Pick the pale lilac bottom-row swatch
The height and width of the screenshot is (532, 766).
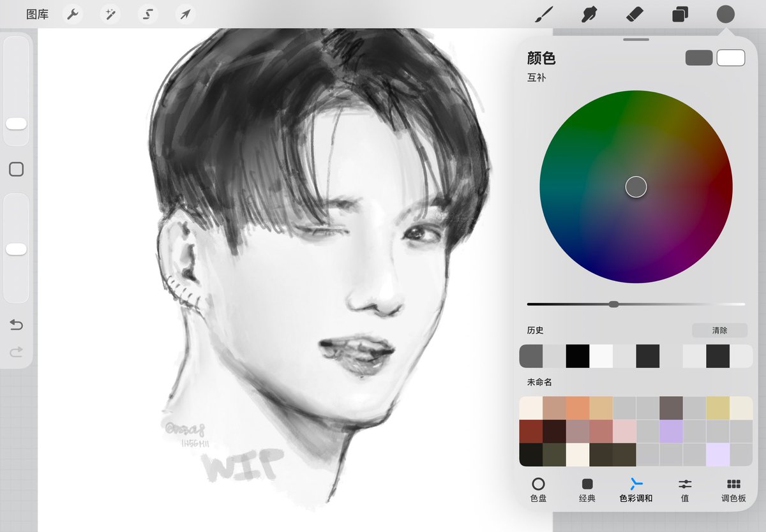[718, 454]
